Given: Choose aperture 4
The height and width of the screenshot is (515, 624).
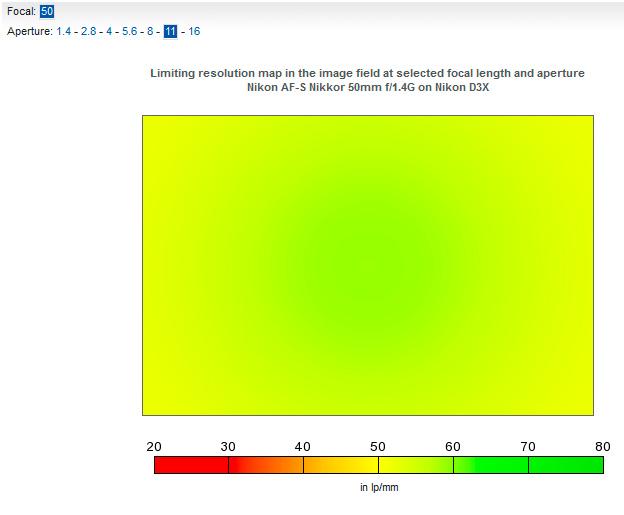Looking at the screenshot, I should point(109,31).
